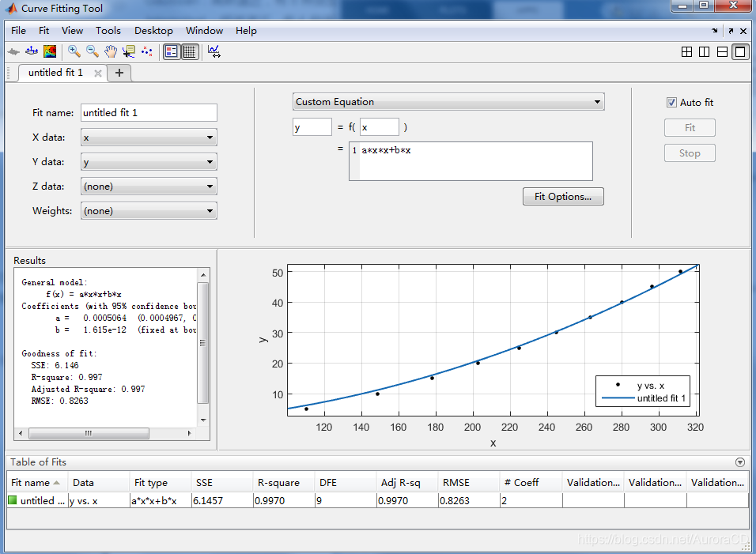
Task: Click Results scroll left arrow
Action: tap(21, 434)
